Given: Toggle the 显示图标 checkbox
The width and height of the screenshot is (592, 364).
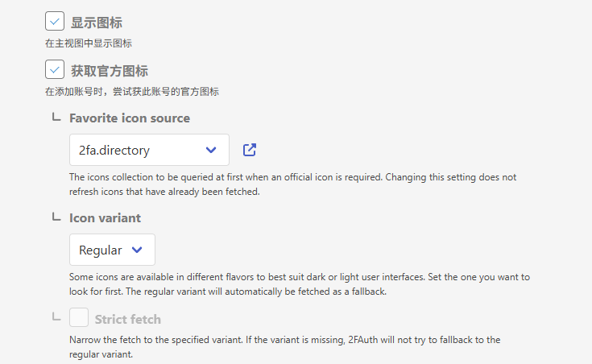Looking at the screenshot, I should pos(55,22).
